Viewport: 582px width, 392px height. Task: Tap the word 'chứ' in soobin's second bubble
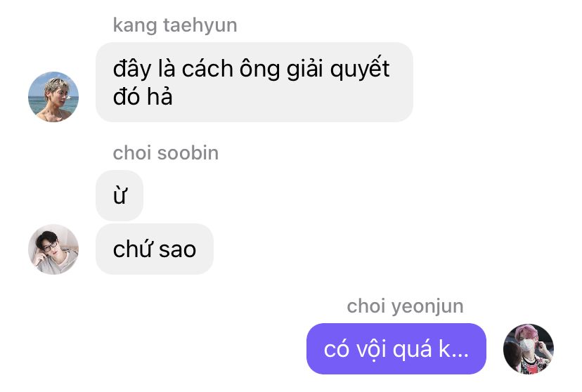click(134, 249)
